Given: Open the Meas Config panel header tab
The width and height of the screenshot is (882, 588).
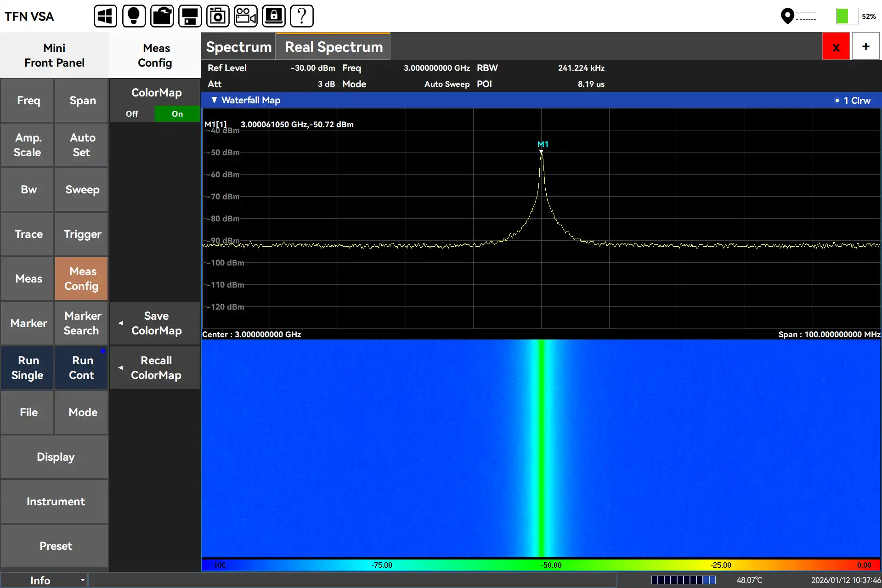Looking at the screenshot, I should pyautogui.click(x=156, y=55).
